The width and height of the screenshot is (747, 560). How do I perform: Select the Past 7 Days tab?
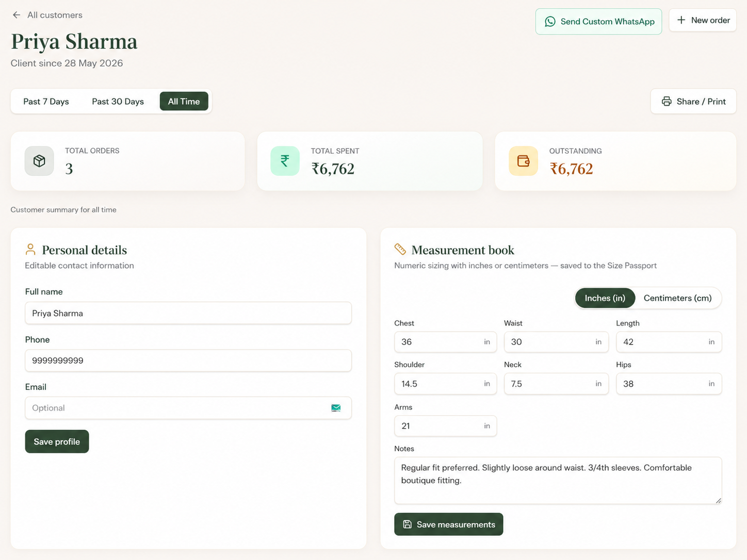[x=46, y=102]
